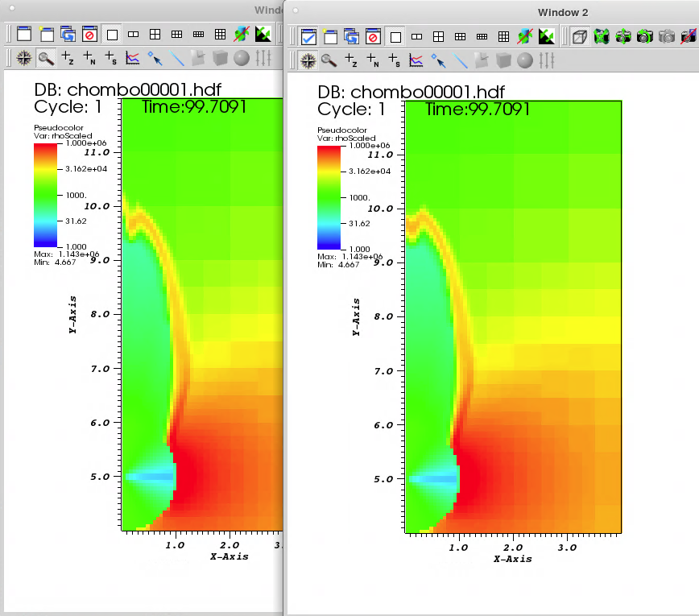Screen dimensions: 699x616
Task: Click the clone window icon in Window 2
Action: pos(351,36)
